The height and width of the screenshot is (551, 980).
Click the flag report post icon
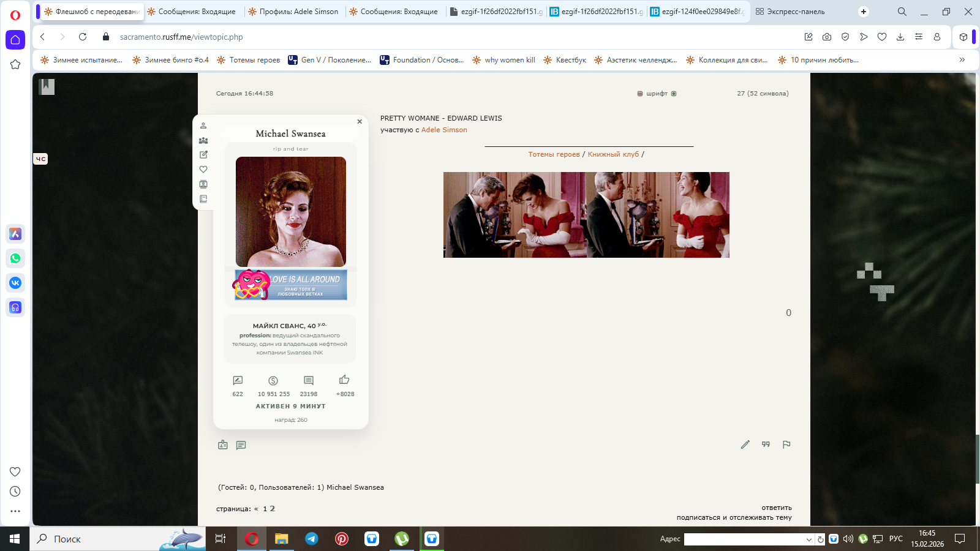786,444
